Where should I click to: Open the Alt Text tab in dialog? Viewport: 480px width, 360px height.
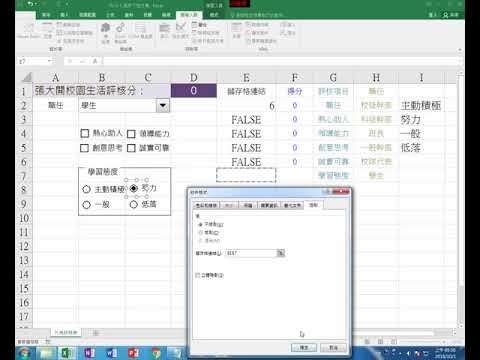click(292, 205)
